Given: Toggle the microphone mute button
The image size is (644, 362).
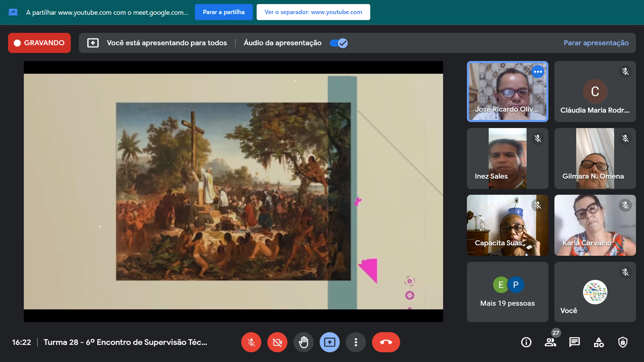Looking at the screenshot, I should tap(251, 342).
